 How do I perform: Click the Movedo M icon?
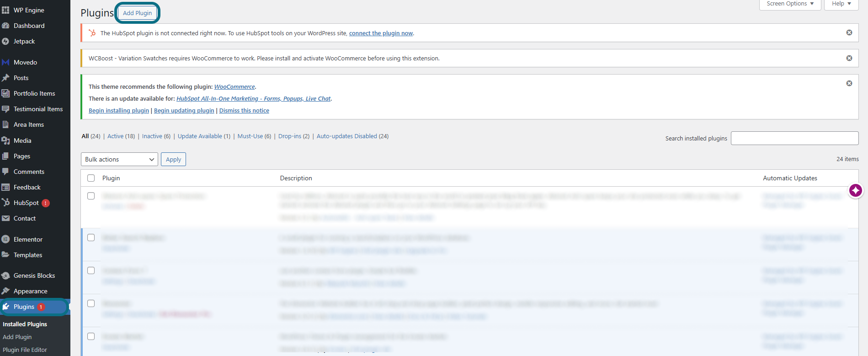pos(5,62)
